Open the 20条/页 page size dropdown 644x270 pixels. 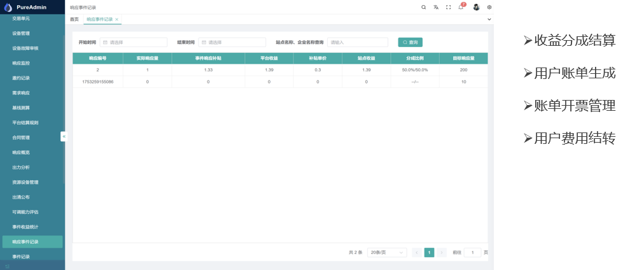[x=388, y=252]
